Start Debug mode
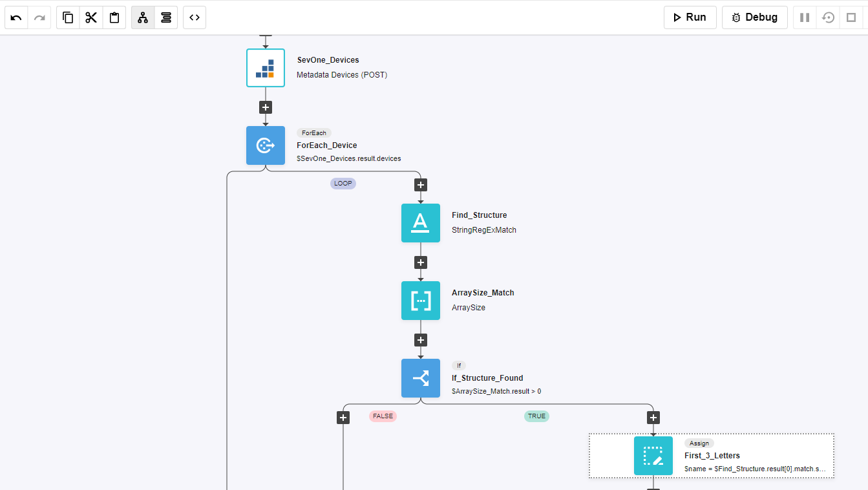 click(x=755, y=17)
